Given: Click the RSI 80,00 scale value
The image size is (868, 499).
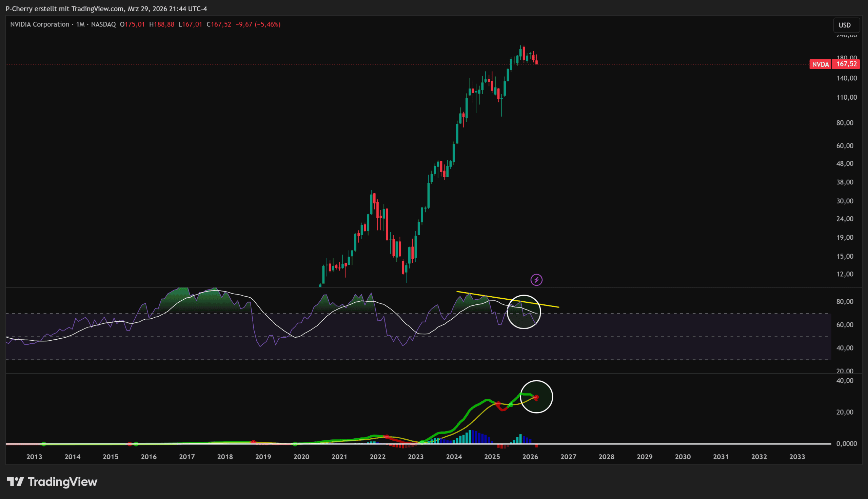Looking at the screenshot, I should [x=845, y=302].
